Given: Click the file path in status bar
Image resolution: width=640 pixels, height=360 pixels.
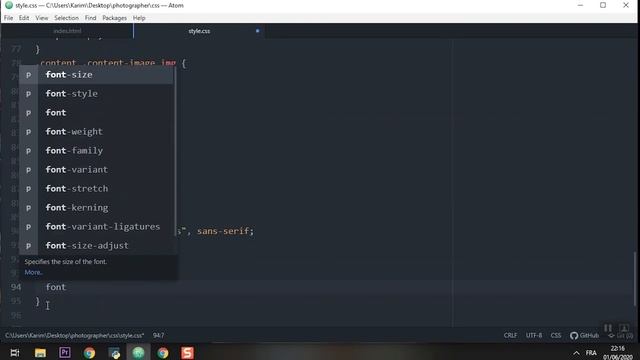Looking at the screenshot, I should click(74, 336).
